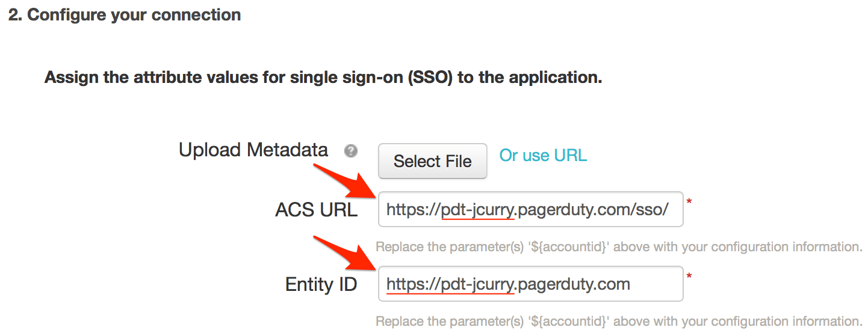Click the "Assign the attribute values" instruction text
The image size is (868, 333).
point(323,78)
